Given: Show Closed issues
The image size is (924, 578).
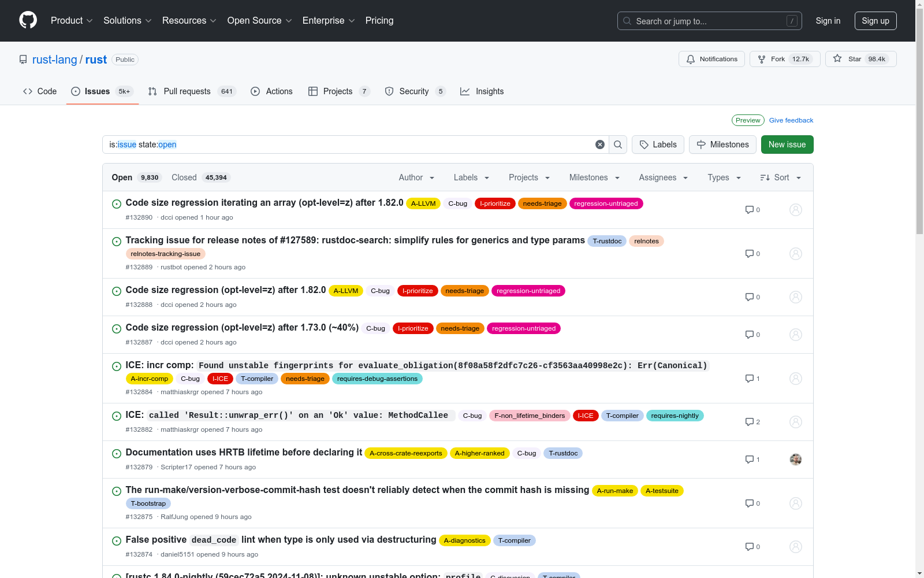Looking at the screenshot, I should (200, 177).
